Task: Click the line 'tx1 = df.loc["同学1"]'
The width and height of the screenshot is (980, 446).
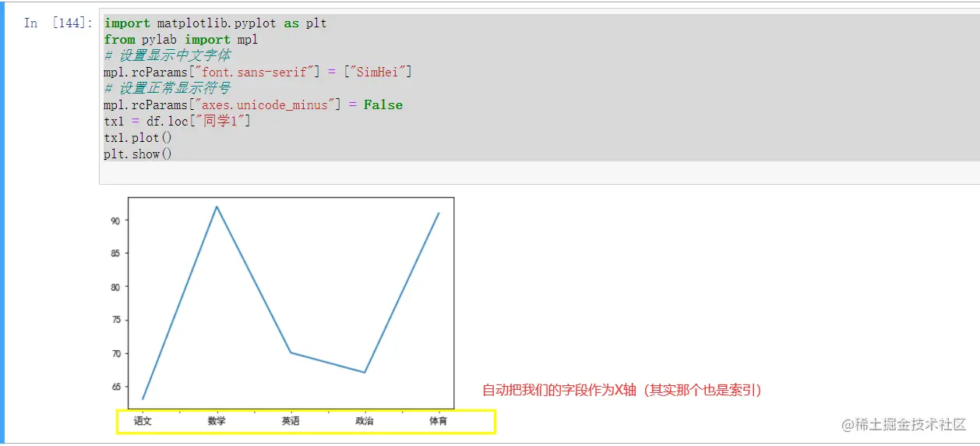Action: [x=178, y=122]
